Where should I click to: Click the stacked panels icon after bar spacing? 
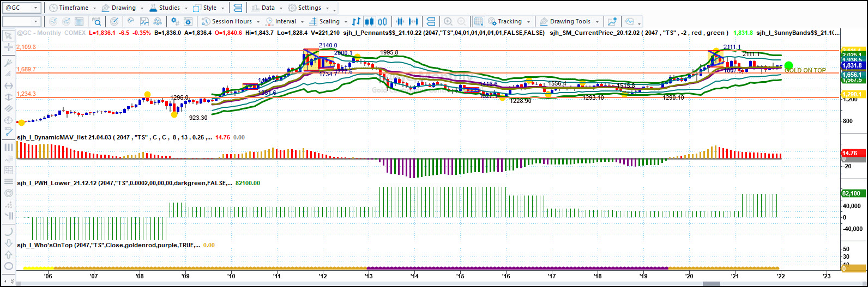pos(430,21)
